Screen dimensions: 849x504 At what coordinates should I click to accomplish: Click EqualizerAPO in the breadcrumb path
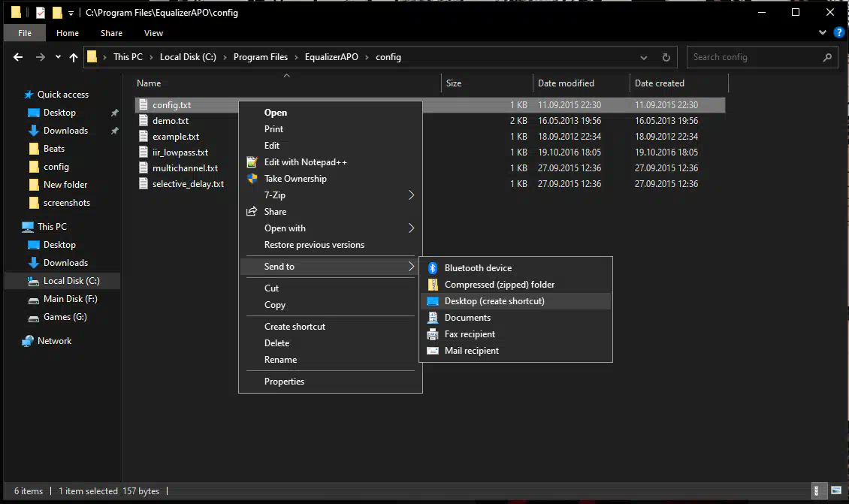331,57
